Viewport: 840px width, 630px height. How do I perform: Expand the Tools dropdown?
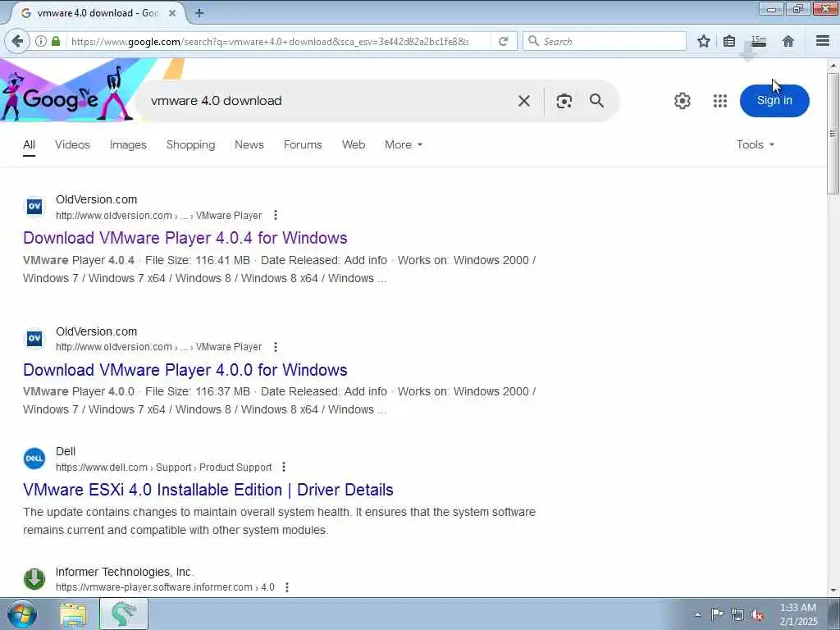pos(756,144)
